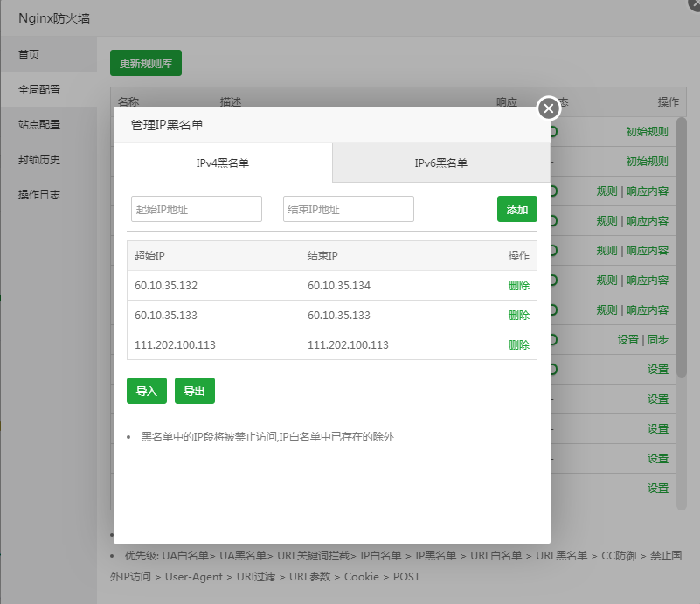
Task: Select the 60.10.35.132 start IP cell
Action: click(166, 286)
